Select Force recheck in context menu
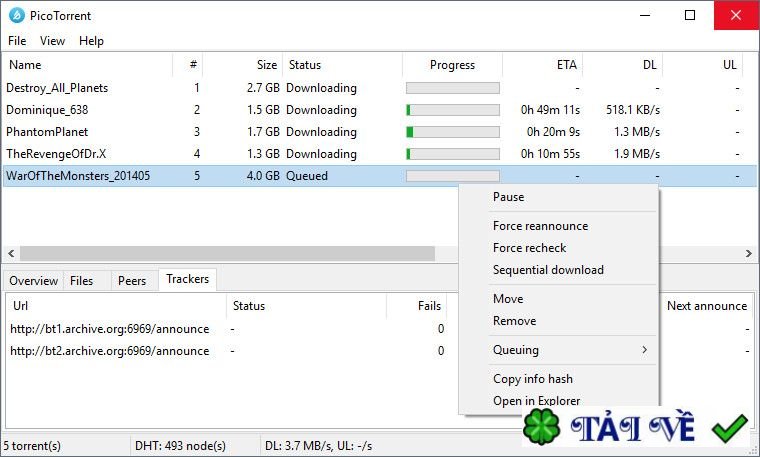 point(529,248)
